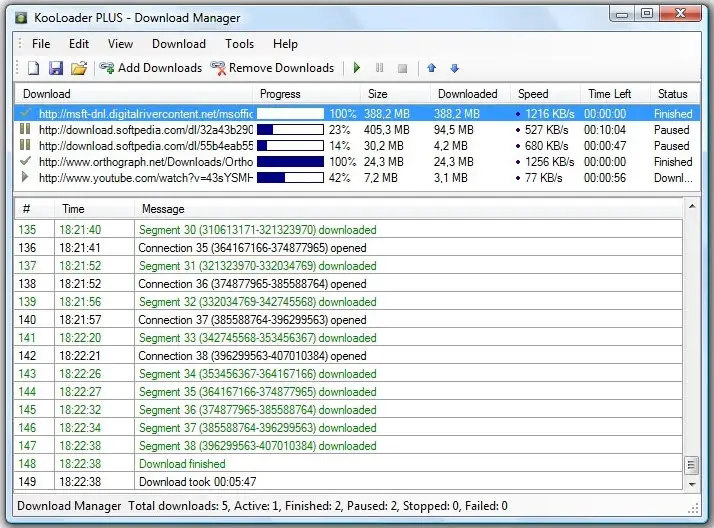Sort by the Download column header
Image resolution: width=714 pixels, height=528 pixels.
click(134, 94)
